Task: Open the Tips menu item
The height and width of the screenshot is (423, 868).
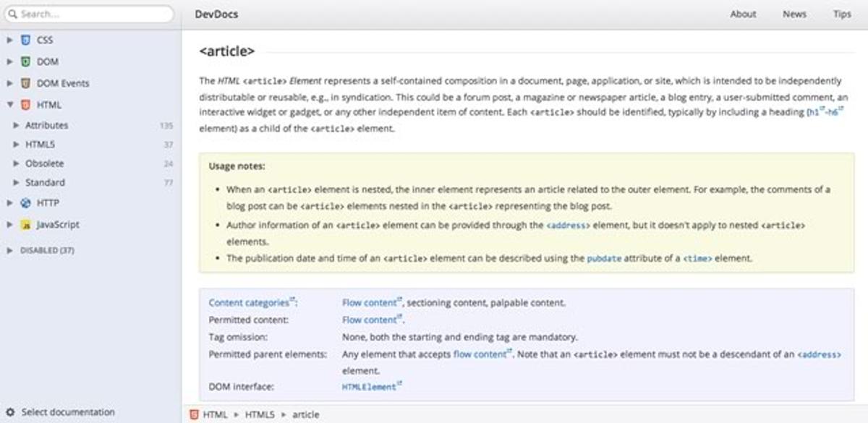Action: pyautogui.click(x=842, y=14)
